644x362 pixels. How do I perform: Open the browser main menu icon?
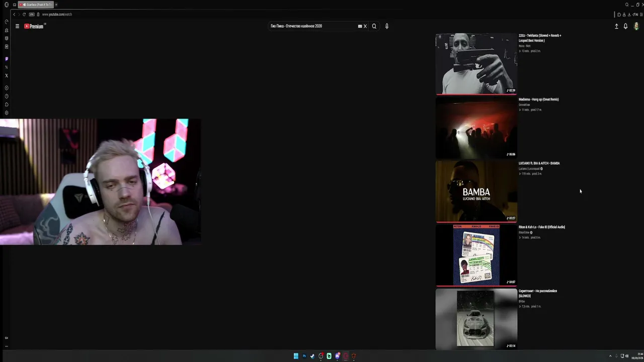pyautogui.click(x=7, y=5)
